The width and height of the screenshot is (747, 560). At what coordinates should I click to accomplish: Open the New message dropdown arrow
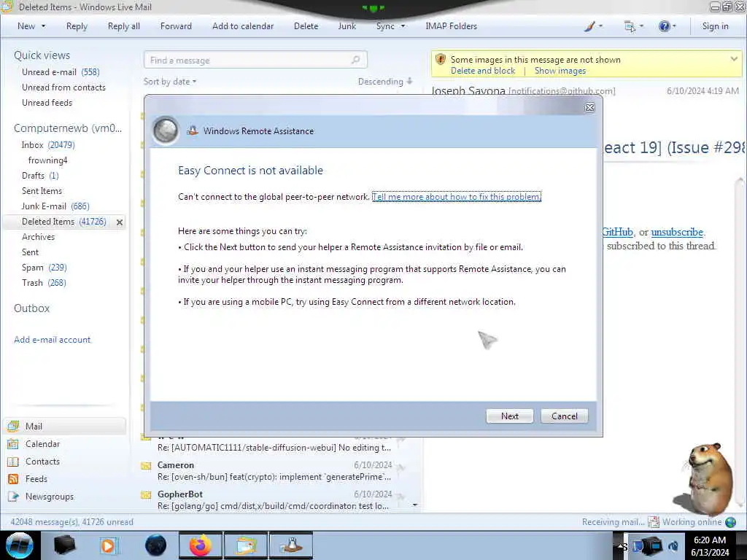click(44, 26)
